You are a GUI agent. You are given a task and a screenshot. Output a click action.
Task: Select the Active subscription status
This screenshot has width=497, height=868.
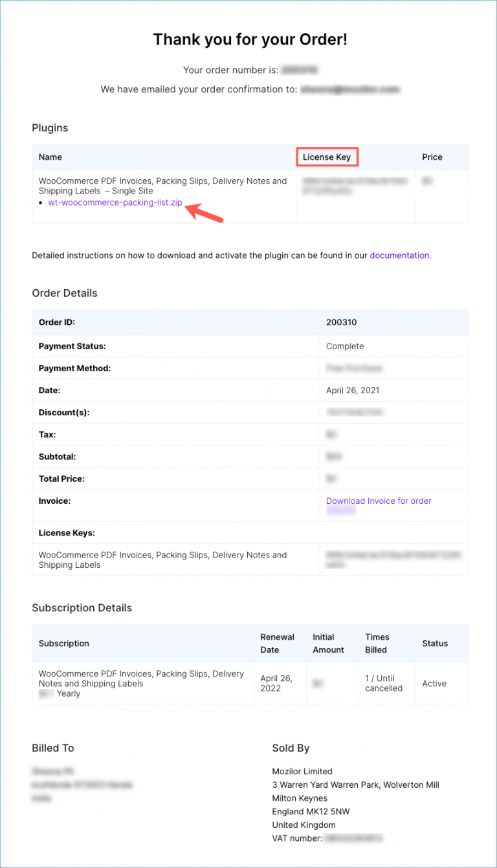point(434,684)
